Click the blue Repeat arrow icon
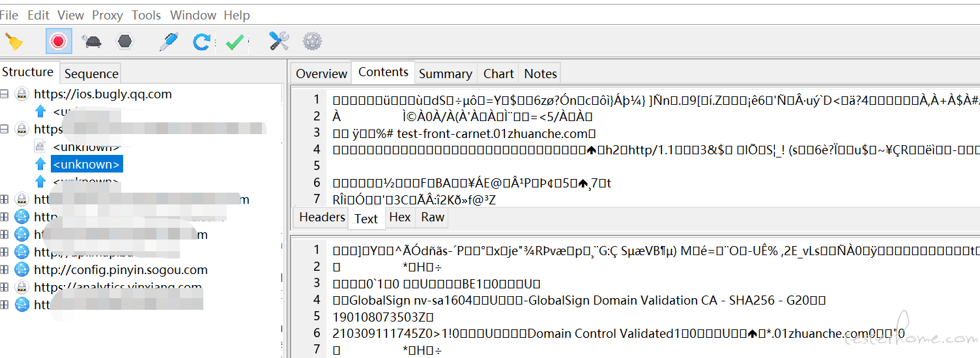 pyautogui.click(x=201, y=42)
